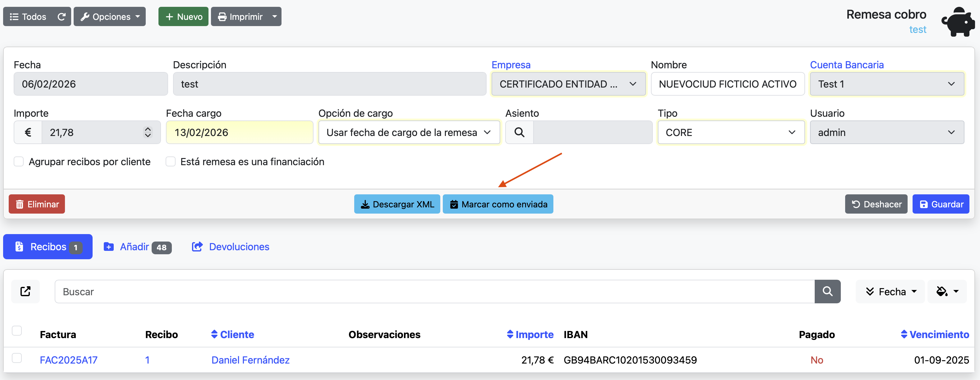Click the piggy bank logo icon
Image resolution: width=980 pixels, height=380 pixels.
(957, 21)
